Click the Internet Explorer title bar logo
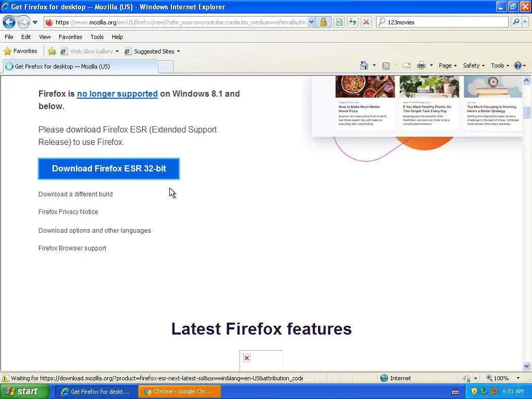The height and width of the screenshot is (399, 532). click(x=5, y=6)
